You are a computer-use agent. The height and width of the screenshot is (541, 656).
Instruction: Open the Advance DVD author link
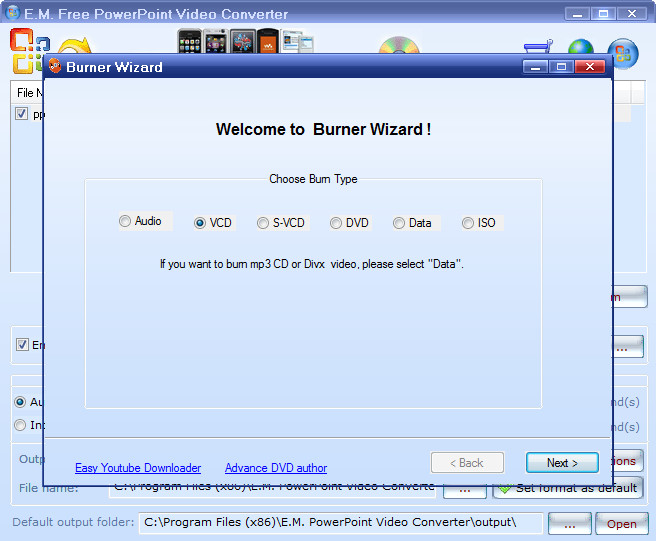(x=276, y=468)
